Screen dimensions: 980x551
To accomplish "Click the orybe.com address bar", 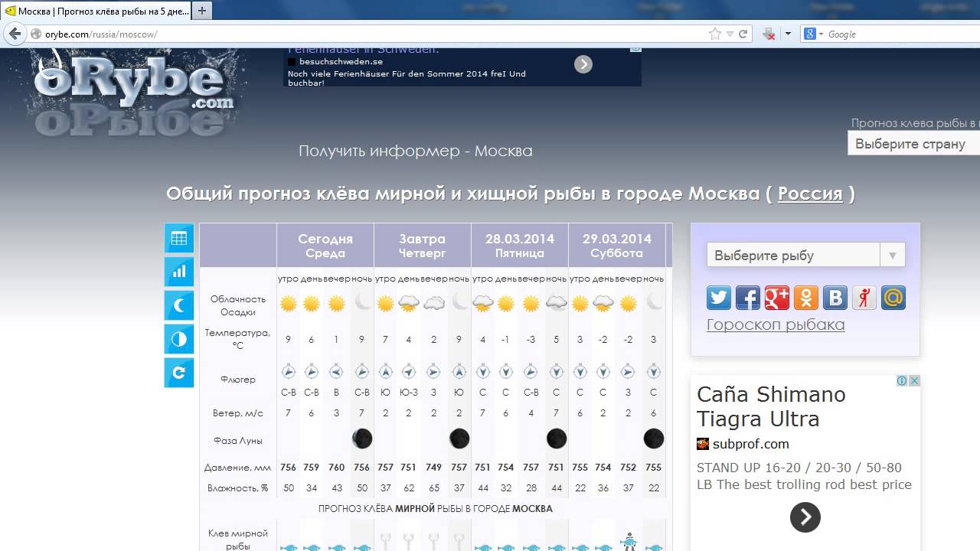I will tap(367, 34).
